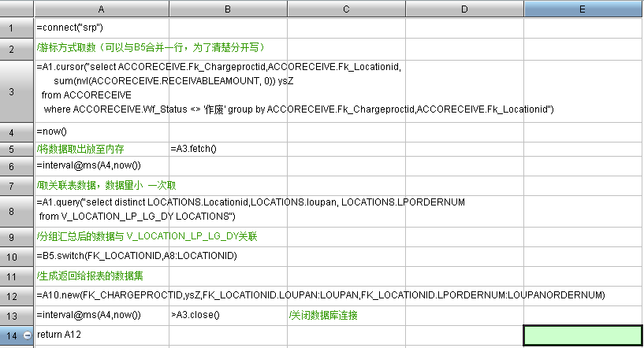
Task: Click the green comment cell in row 5
Action: pyautogui.click(x=102, y=150)
